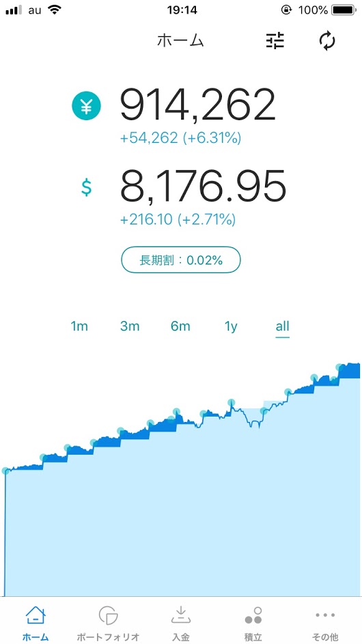The height and width of the screenshot is (644, 362).
Task: Open the その他 three-dot menu
Action: (x=326, y=615)
